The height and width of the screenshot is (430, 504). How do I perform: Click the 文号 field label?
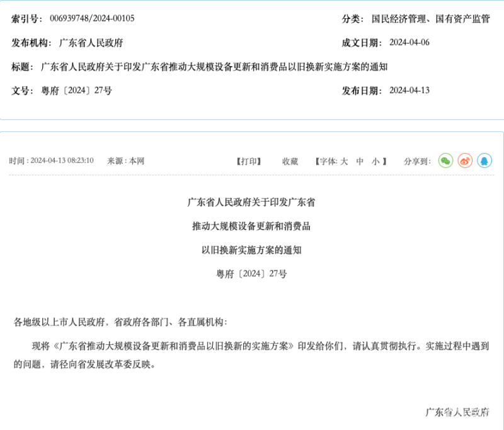[22, 90]
